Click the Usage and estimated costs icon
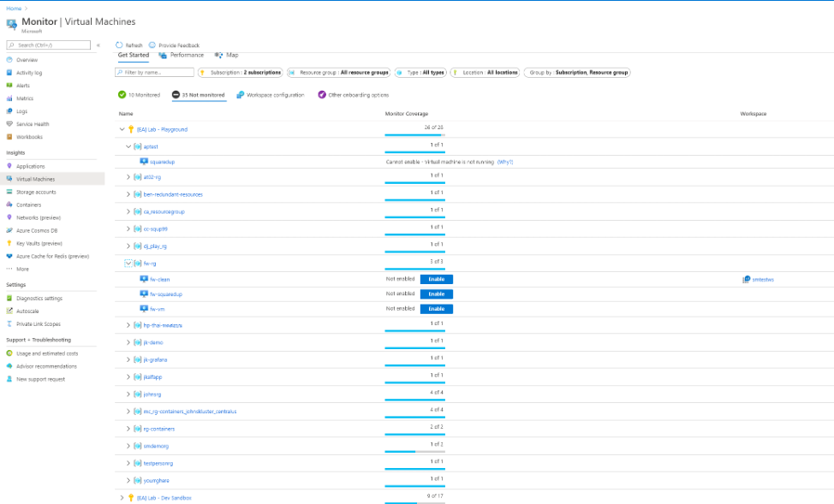Screen dimensions: 834x504 pyautogui.click(x=9, y=353)
